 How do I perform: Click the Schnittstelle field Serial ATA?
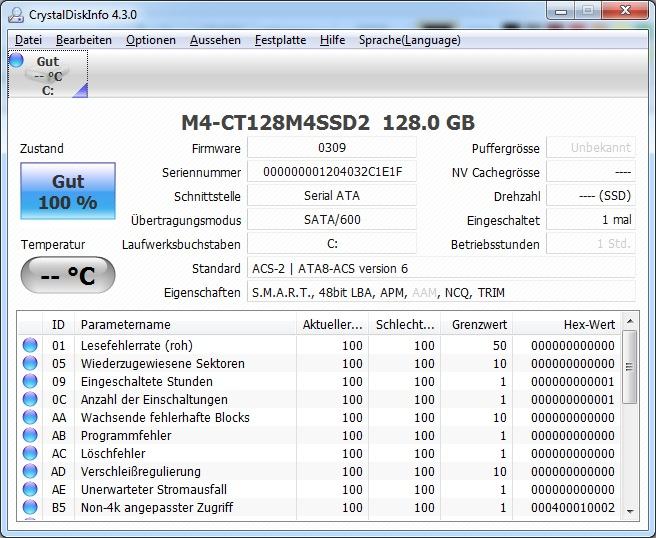click(x=332, y=196)
